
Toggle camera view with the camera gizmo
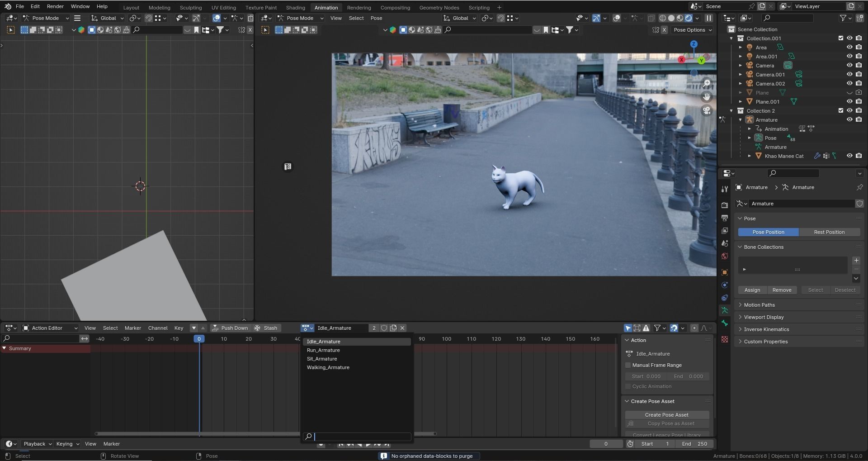(707, 110)
